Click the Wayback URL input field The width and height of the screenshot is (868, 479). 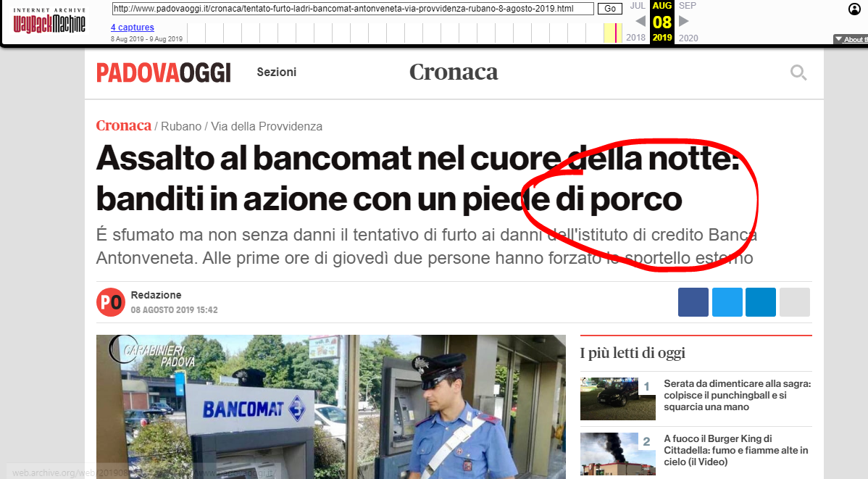click(x=353, y=8)
